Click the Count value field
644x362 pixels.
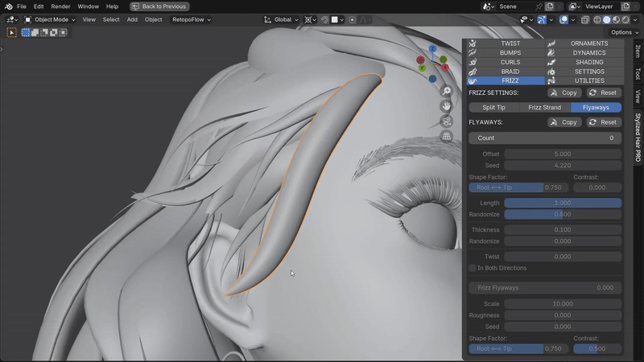[545, 138]
